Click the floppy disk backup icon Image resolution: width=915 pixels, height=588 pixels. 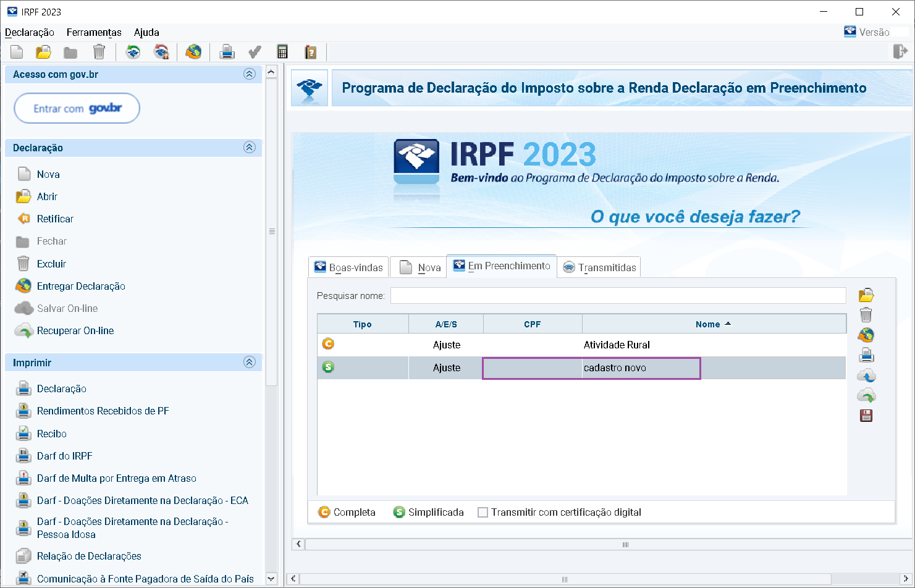tap(866, 416)
